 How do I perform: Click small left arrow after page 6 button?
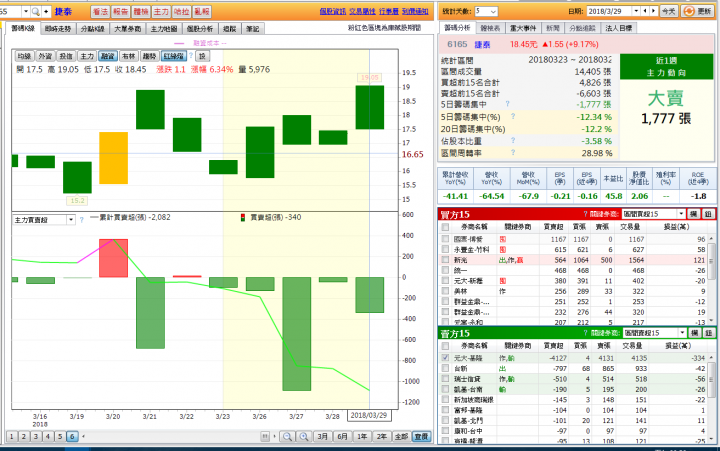pos(83,436)
